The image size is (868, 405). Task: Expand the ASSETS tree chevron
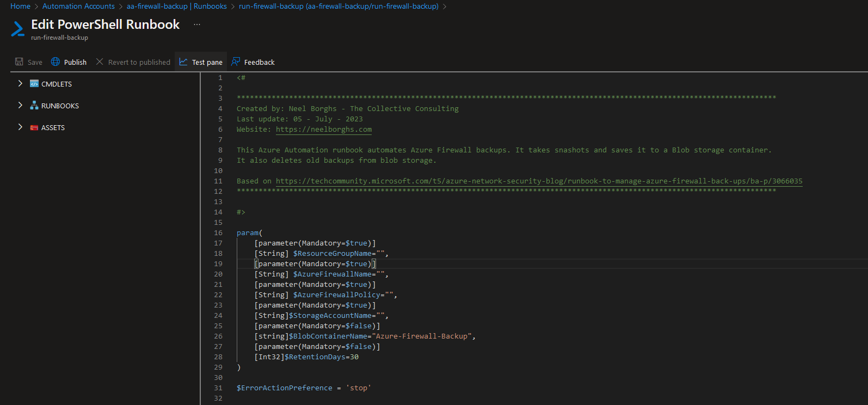(20, 127)
